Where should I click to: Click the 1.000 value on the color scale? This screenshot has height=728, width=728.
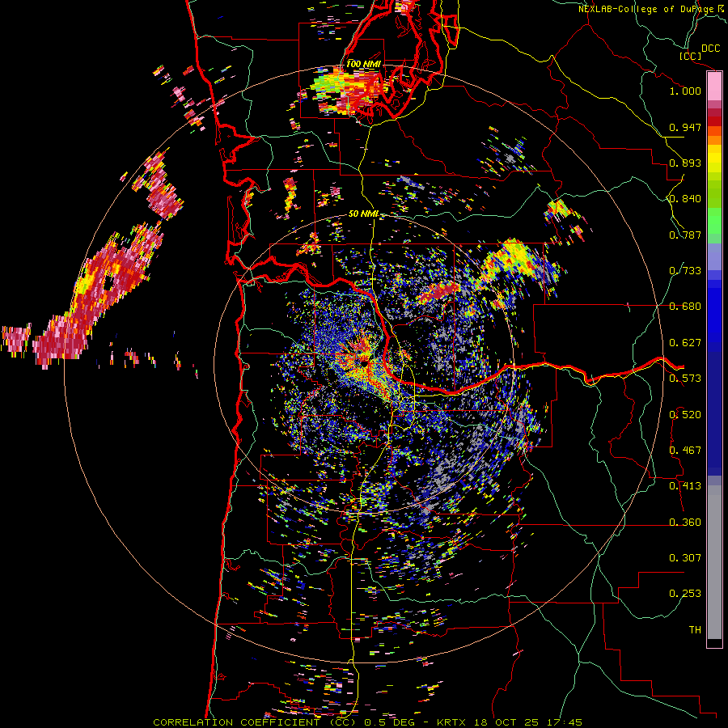(x=685, y=91)
